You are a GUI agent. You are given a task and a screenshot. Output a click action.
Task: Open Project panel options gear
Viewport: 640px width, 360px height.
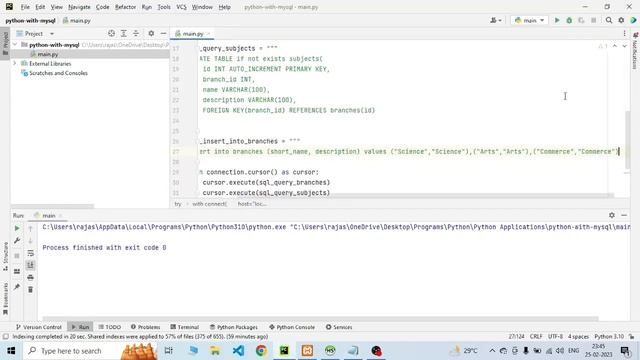[x=151, y=33]
